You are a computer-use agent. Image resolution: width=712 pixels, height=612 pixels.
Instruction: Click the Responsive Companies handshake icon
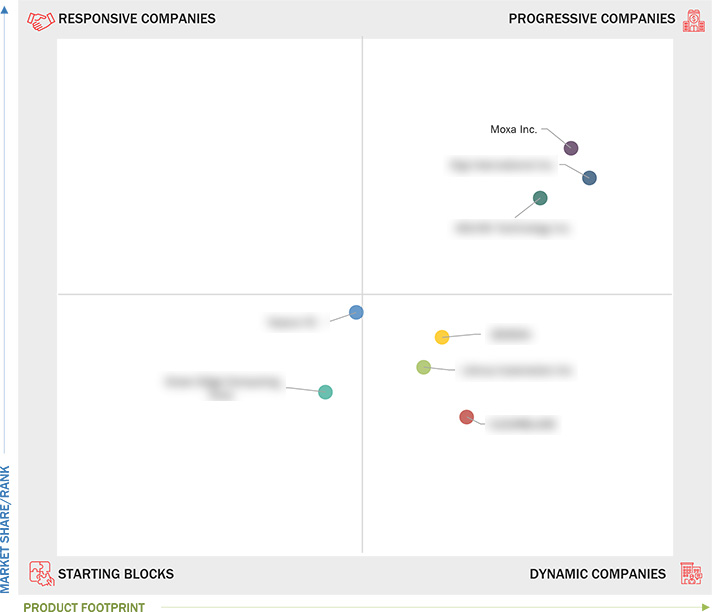point(40,21)
